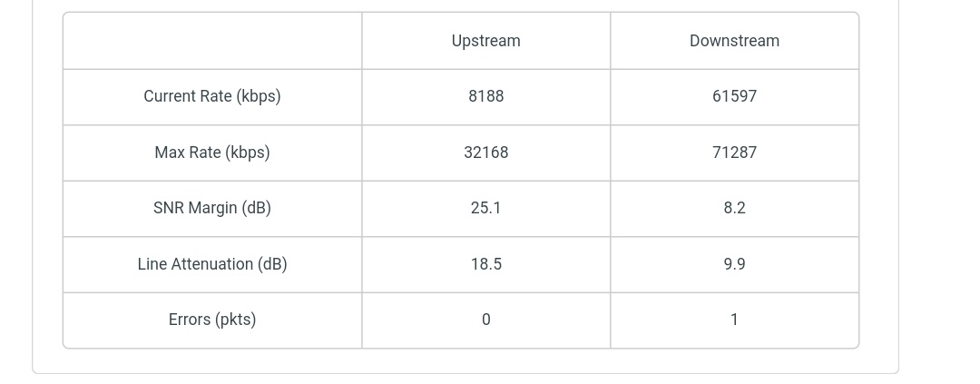The image size is (980, 384).
Task: Click blank page area right of the panel
Action: pyautogui.click(x=939, y=182)
